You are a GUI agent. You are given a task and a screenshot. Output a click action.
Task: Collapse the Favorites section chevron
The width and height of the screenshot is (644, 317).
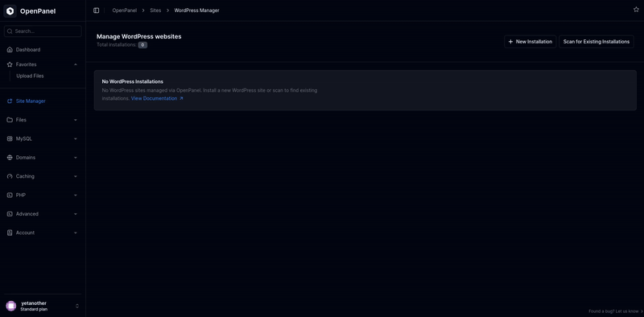click(76, 64)
